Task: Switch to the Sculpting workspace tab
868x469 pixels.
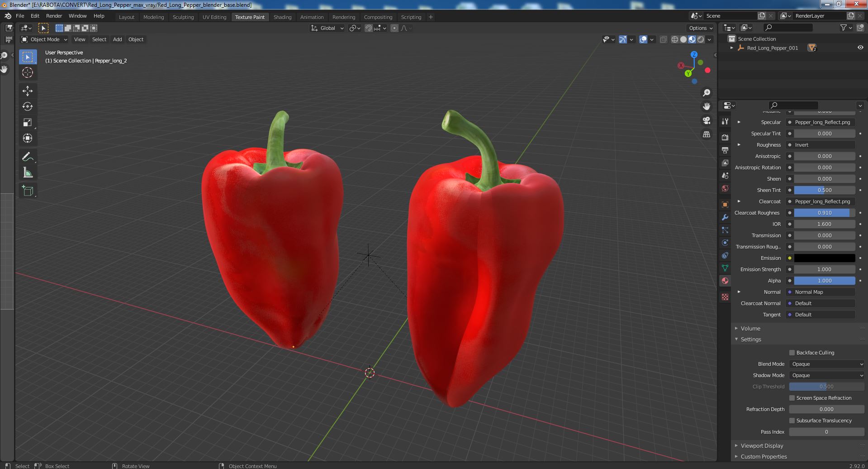Action: click(x=183, y=17)
